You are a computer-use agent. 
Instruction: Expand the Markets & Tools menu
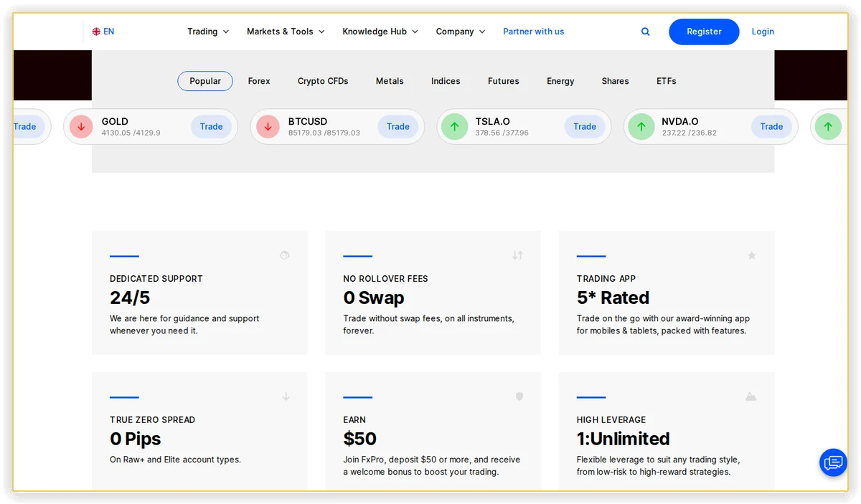(286, 32)
